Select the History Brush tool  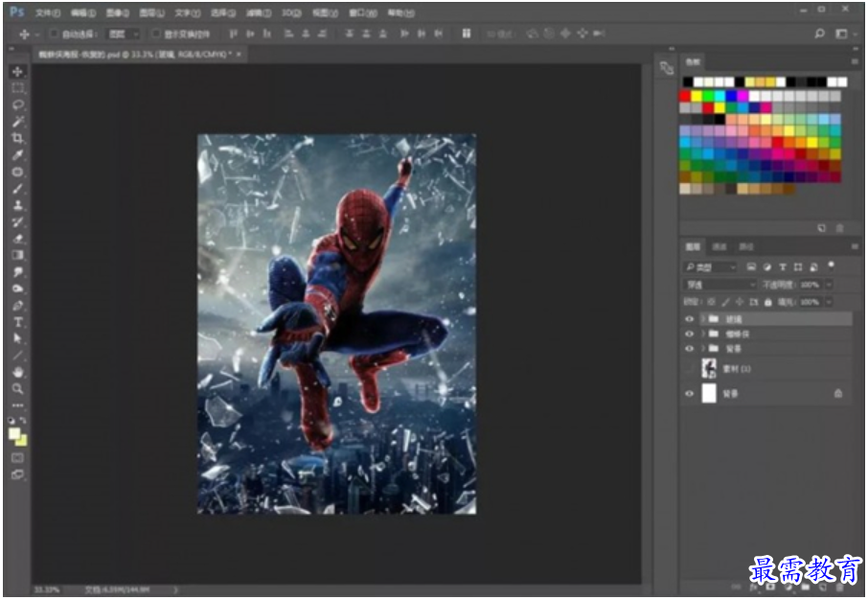click(x=17, y=221)
